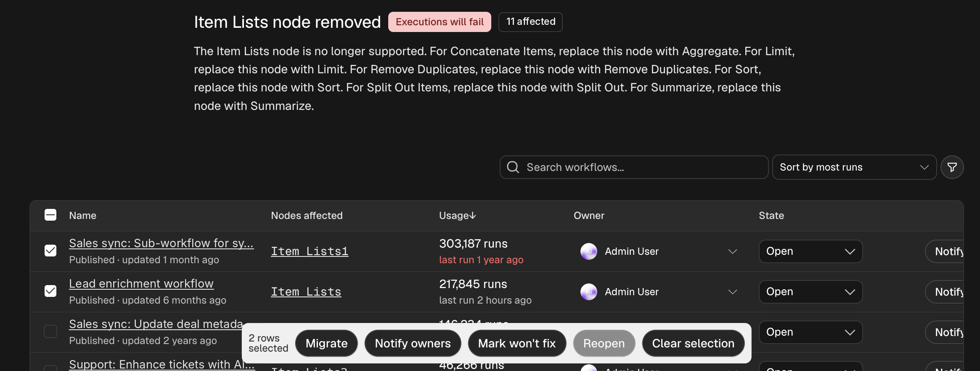Click Notify button for Sales sync sub-workflow

click(x=945, y=251)
